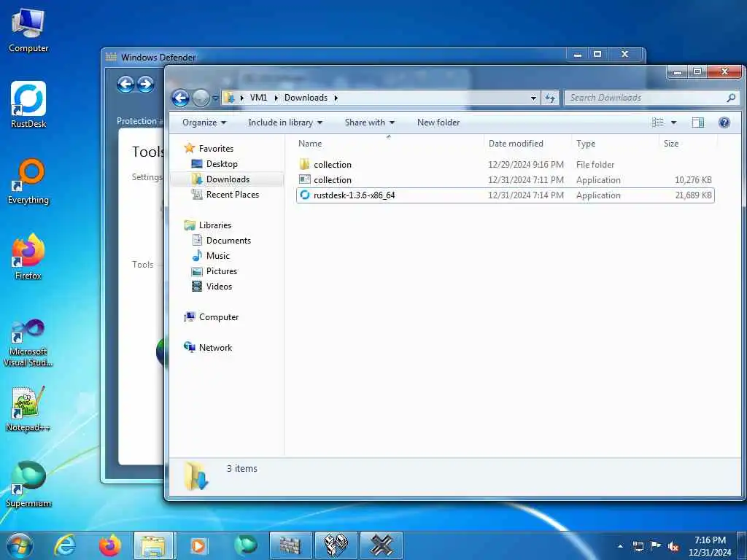The image size is (747, 560).
Task: Expand the arrow between VM1 and Downloads
Action: point(276,98)
